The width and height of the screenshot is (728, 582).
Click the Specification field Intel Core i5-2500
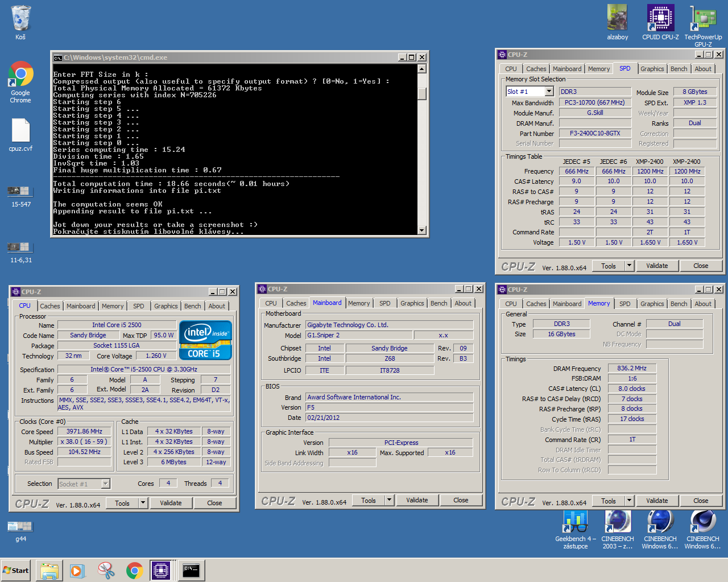tap(144, 369)
